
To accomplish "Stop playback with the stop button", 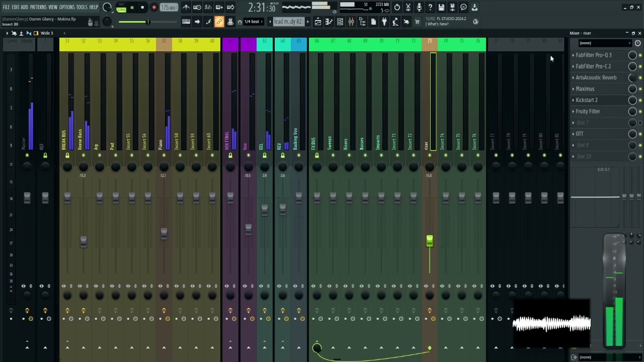I will [x=142, y=8].
